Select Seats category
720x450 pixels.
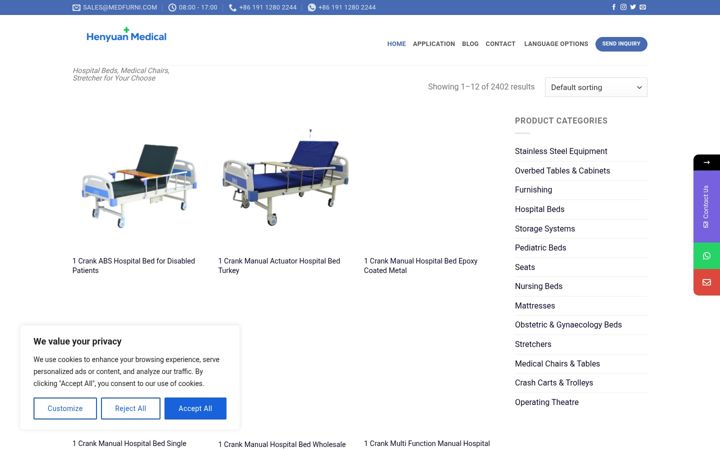(x=525, y=267)
